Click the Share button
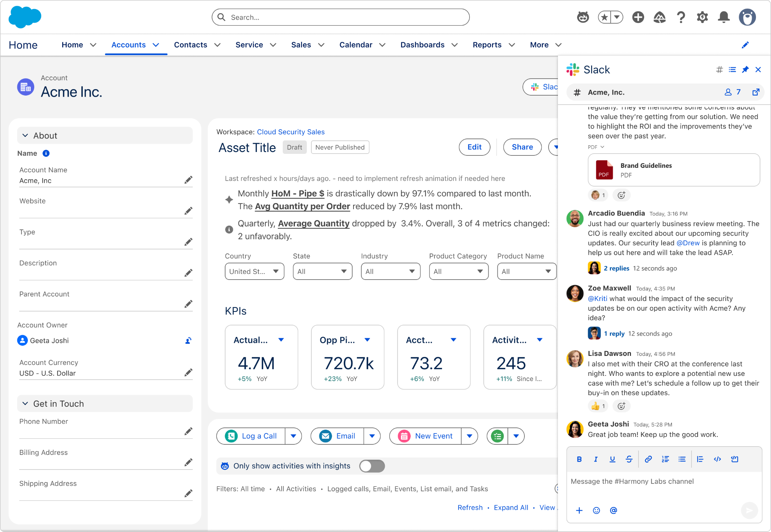Image resolution: width=771 pixels, height=532 pixels. coord(522,147)
